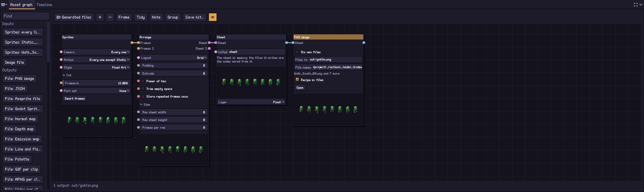The height and width of the screenshot is (192, 644).
Task: Click the Camera input socket on Sprites node
Action: pos(61,52)
